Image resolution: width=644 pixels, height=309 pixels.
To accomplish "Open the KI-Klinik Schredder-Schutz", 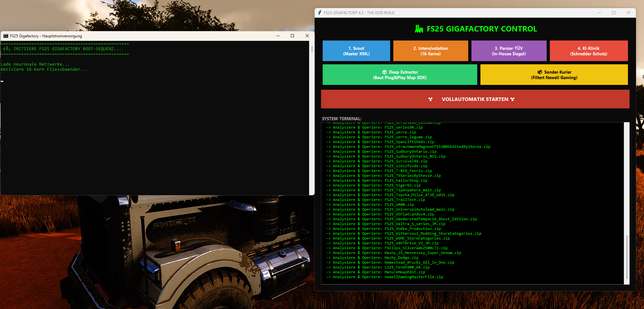I will click(x=588, y=51).
